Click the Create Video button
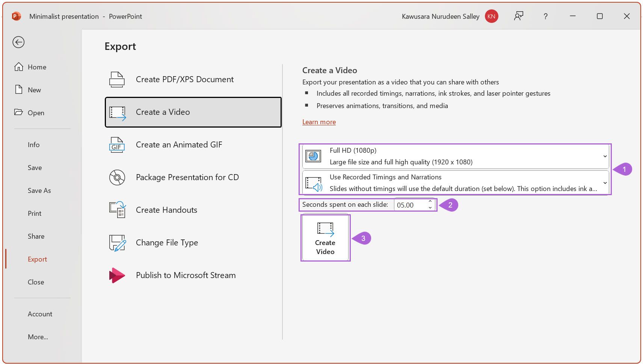The image size is (643, 364). tap(325, 238)
